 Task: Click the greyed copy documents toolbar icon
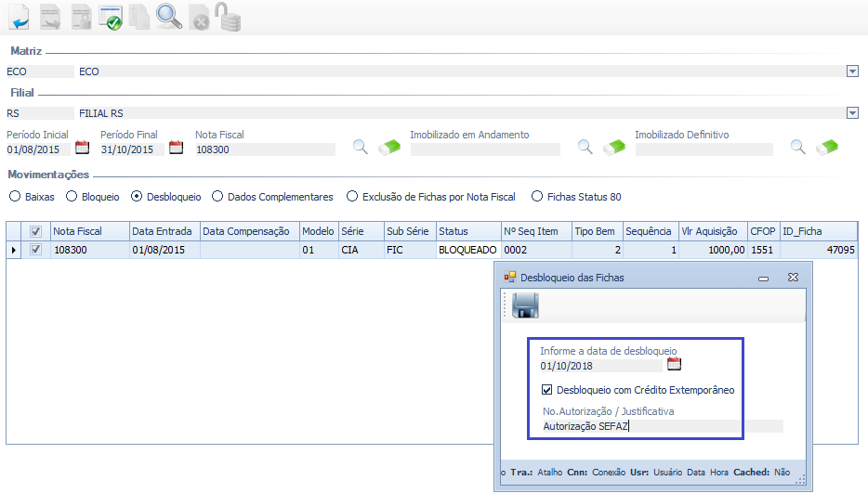pyautogui.click(x=139, y=17)
